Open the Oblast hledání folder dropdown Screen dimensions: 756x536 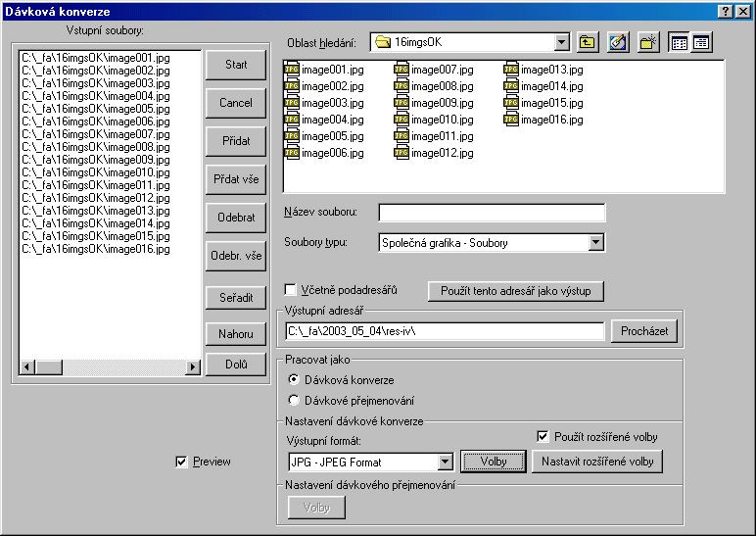(x=561, y=42)
